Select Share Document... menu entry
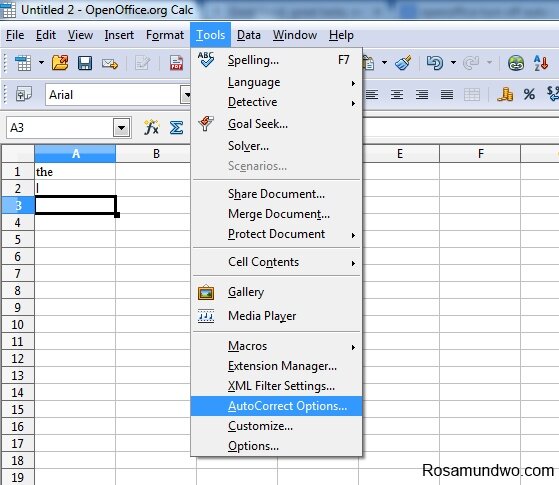The image size is (559, 485). (277, 194)
